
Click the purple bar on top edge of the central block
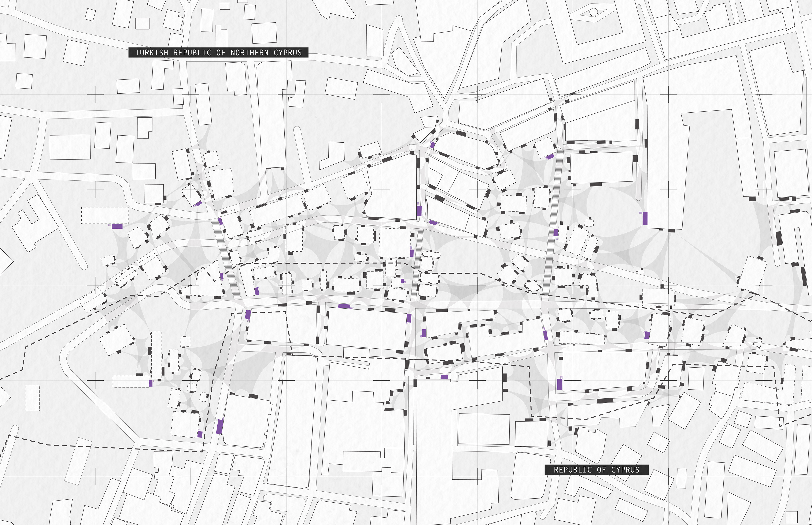point(345,306)
